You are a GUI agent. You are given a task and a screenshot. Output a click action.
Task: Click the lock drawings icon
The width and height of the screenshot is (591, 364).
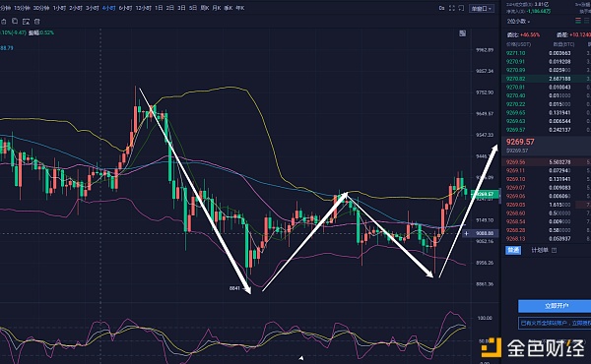4,22
